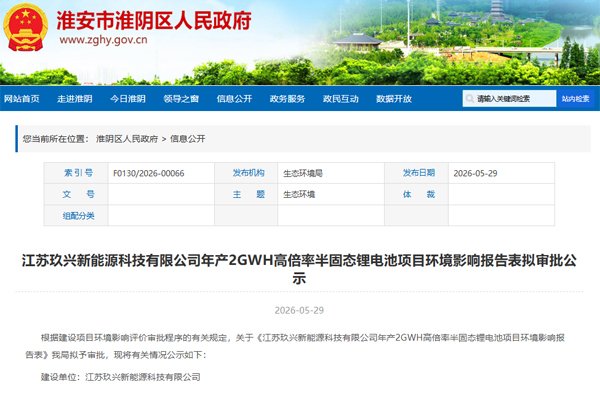Focus the keyword search input field
The height and width of the screenshot is (400, 600).
[509, 99]
